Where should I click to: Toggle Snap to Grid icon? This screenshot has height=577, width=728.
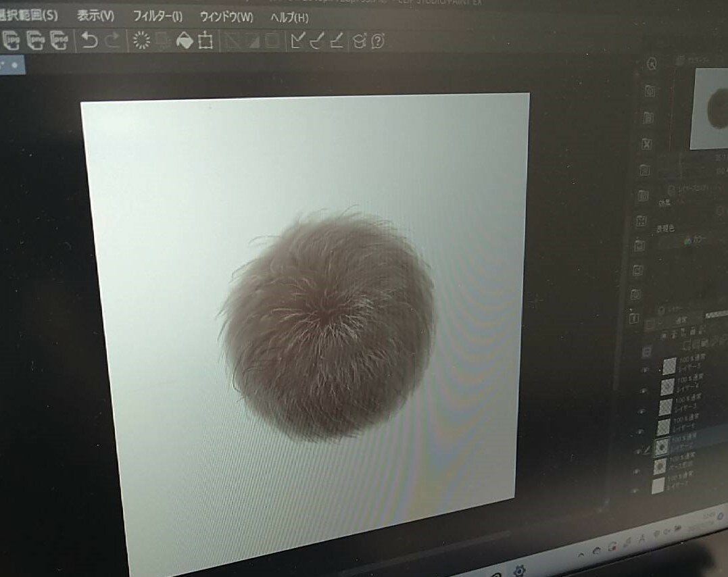tap(337, 41)
